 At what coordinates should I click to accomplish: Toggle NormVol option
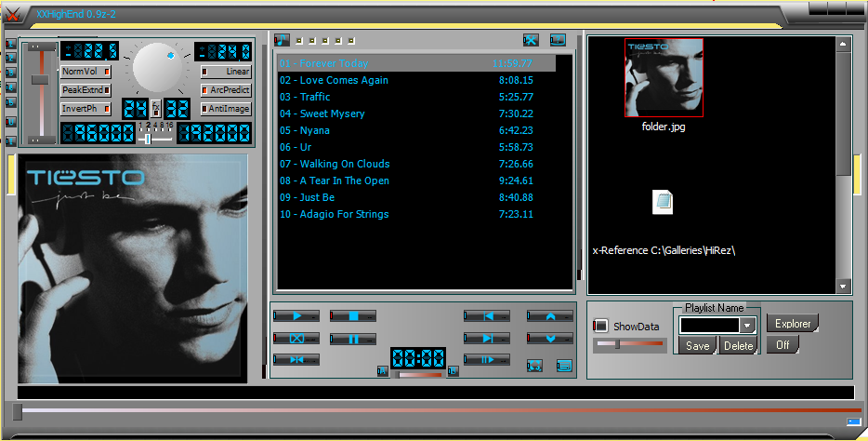85,72
